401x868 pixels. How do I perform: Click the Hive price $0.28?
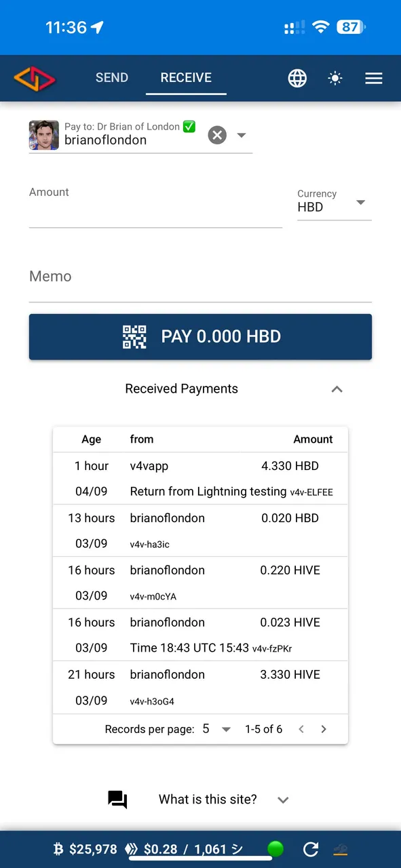coord(160,849)
